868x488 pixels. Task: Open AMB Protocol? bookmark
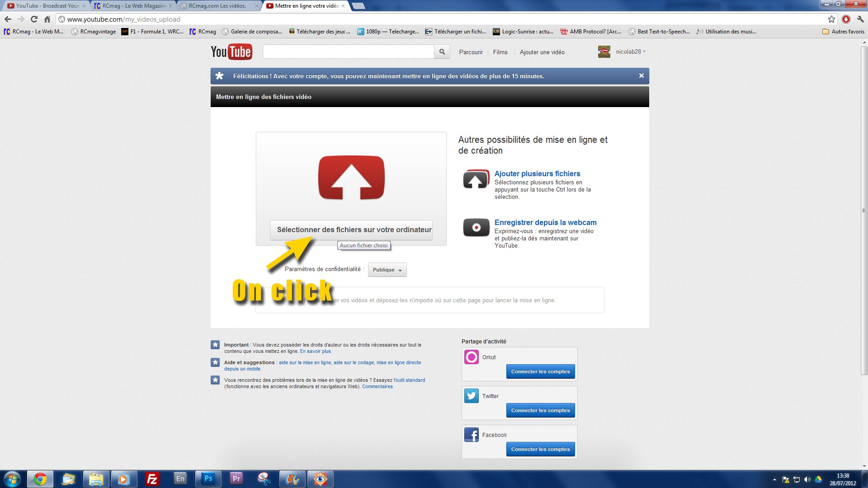coord(590,32)
